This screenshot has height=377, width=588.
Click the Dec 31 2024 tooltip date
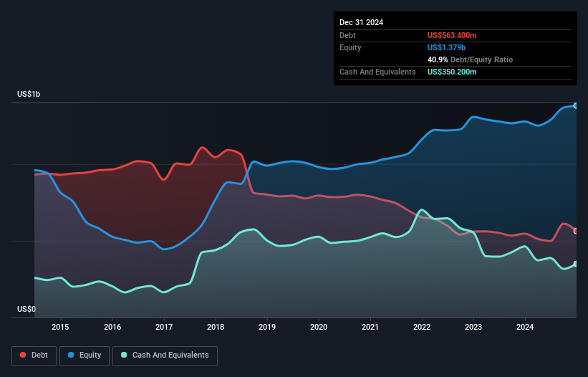click(361, 22)
